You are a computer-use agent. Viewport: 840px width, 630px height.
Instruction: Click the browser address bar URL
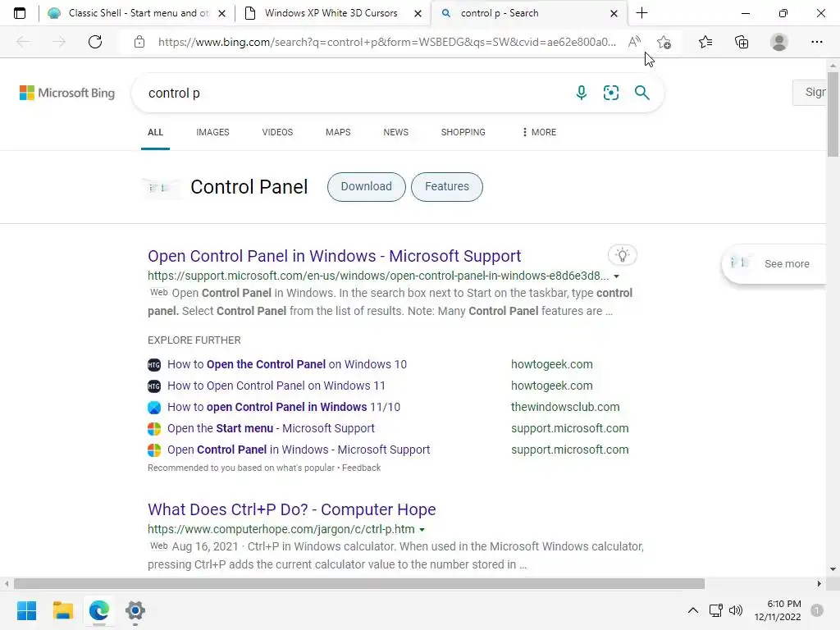(387, 42)
